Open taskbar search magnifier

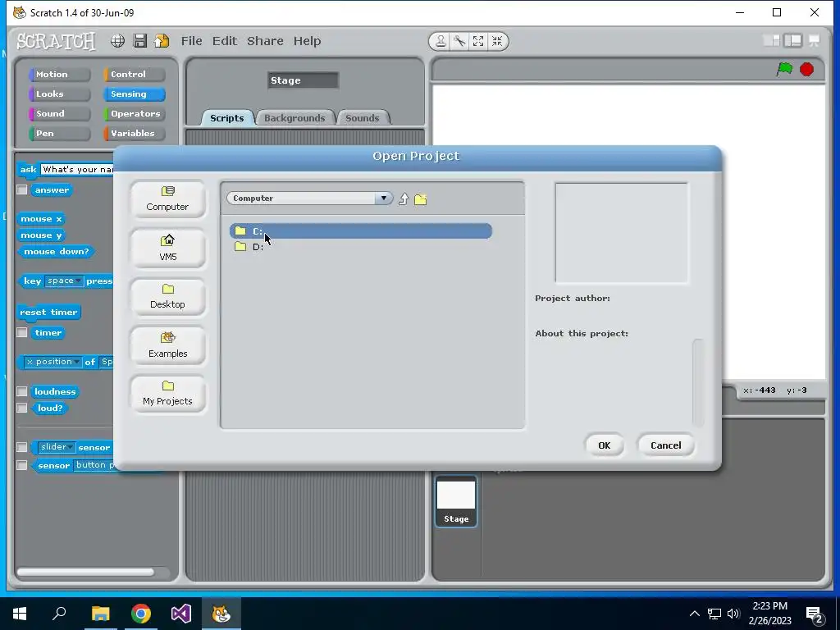[x=59, y=614]
